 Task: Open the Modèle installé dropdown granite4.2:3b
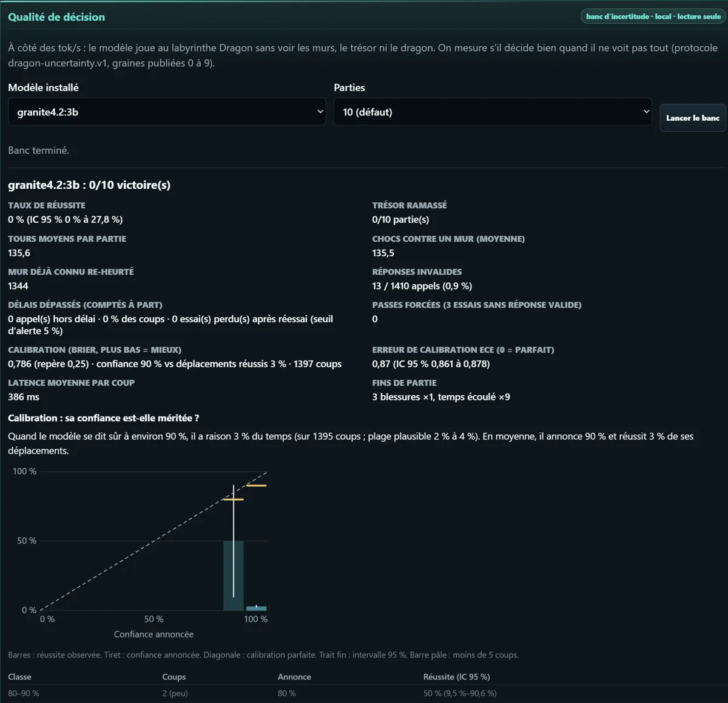167,112
